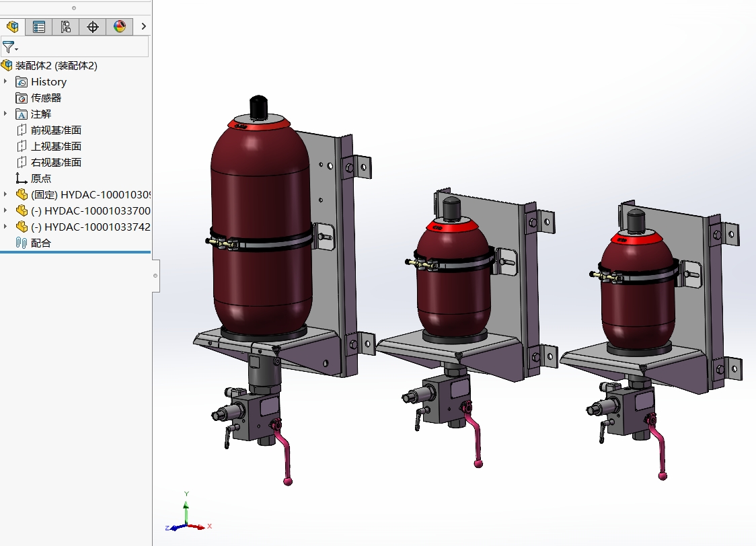This screenshot has height=546, width=756.
Task: Select the (-) HYDAC-10001033742 label
Action: click(91, 227)
